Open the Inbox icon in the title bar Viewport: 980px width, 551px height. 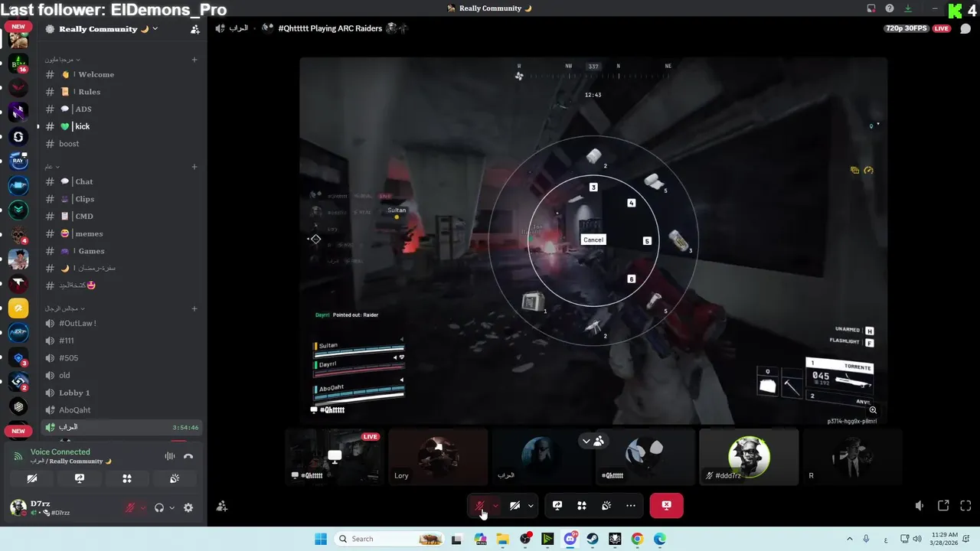[x=871, y=8]
